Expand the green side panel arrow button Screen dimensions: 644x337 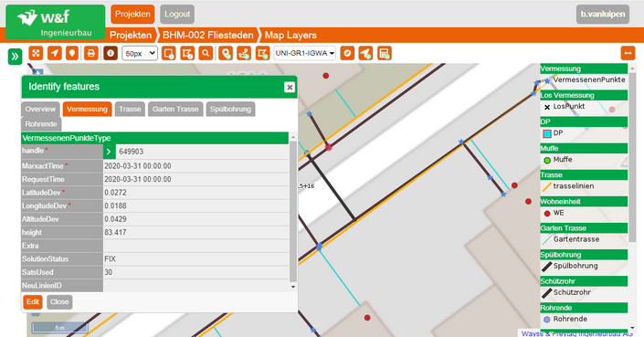(x=15, y=57)
